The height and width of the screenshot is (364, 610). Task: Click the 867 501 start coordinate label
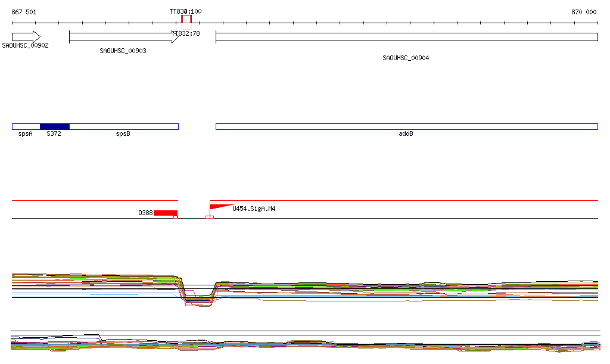24,12
